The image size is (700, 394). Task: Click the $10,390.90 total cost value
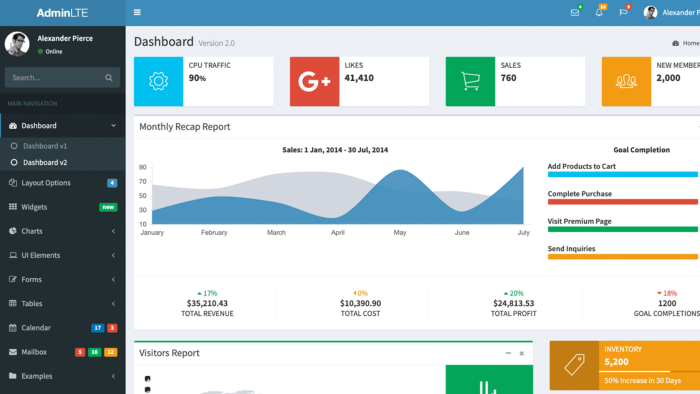[360, 303]
